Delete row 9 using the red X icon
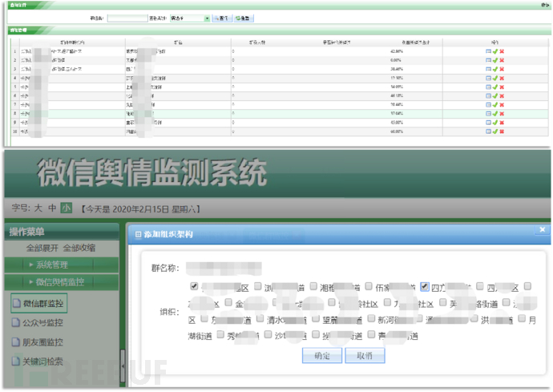The height and width of the screenshot is (392, 553). click(502, 123)
